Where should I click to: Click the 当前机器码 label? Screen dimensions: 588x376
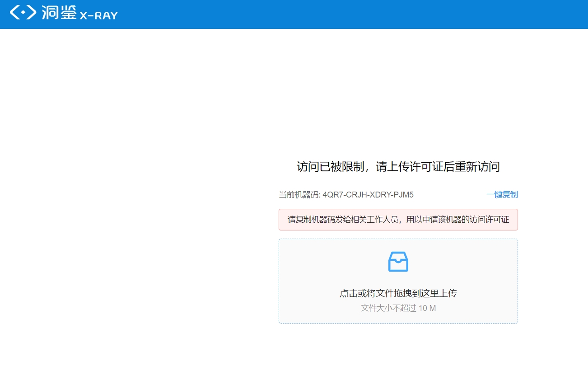coord(299,195)
